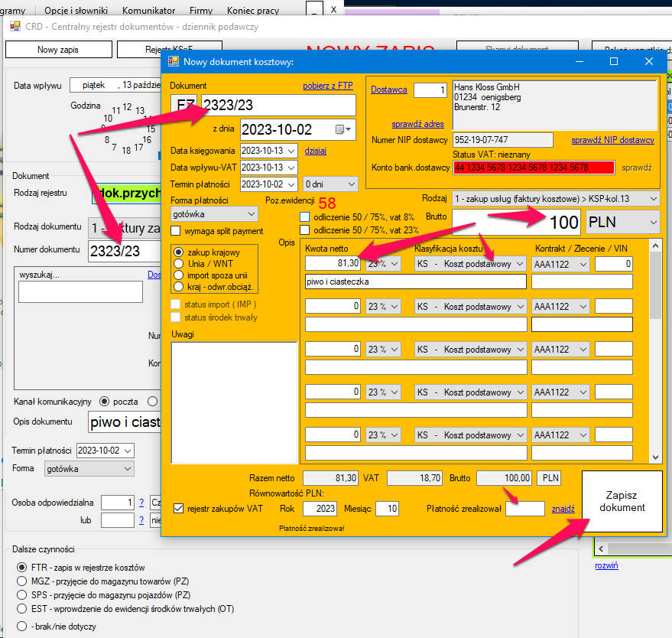Image resolution: width=672 pixels, height=638 pixels.
Task: Click the 'Dostawca' number field showing 1
Action: 430,90
